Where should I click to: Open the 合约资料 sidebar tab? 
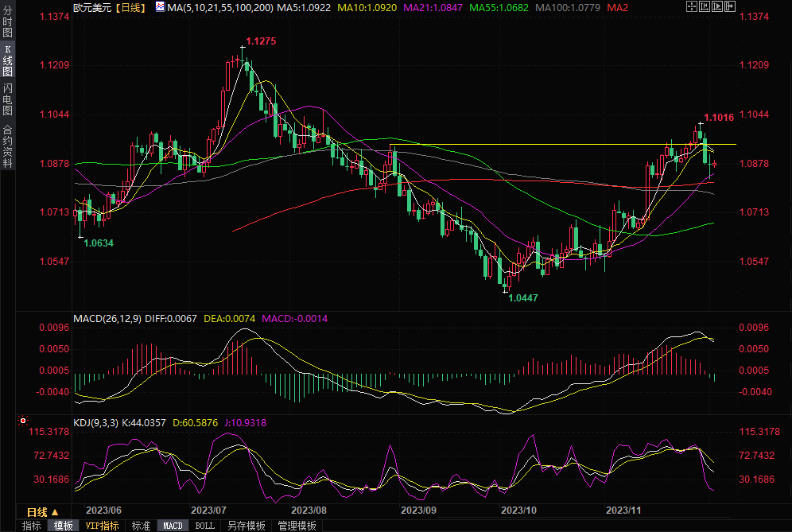(x=8, y=146)
